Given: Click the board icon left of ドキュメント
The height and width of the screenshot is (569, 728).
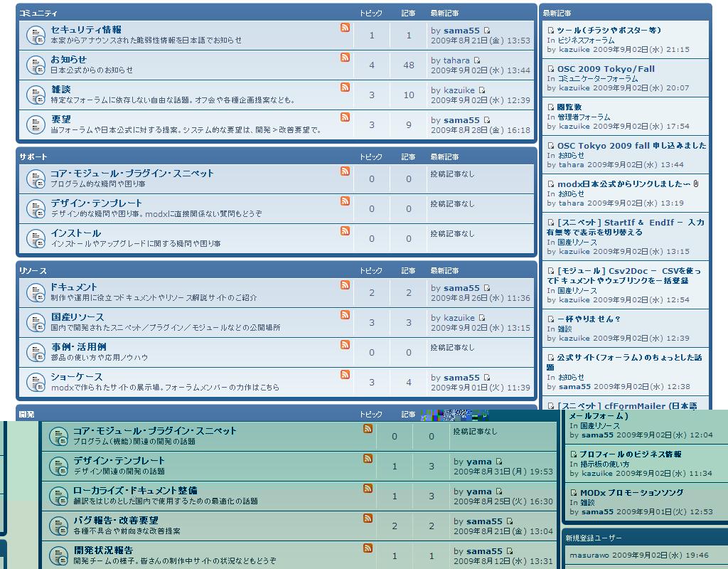Looking at the screenshot, I should 36,292.
